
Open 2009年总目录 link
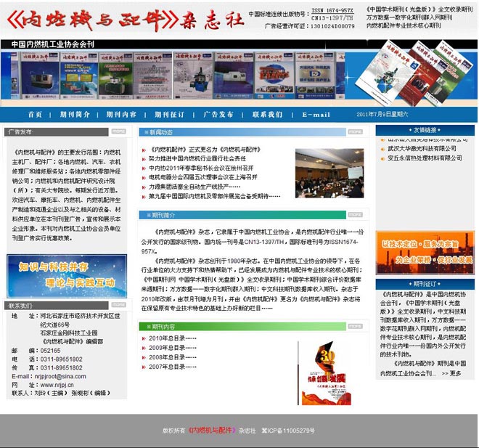tap(173, 348)
